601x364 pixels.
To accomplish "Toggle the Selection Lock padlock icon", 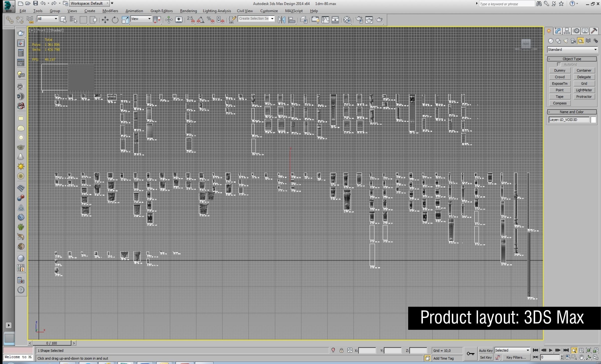I will [341, 350].
